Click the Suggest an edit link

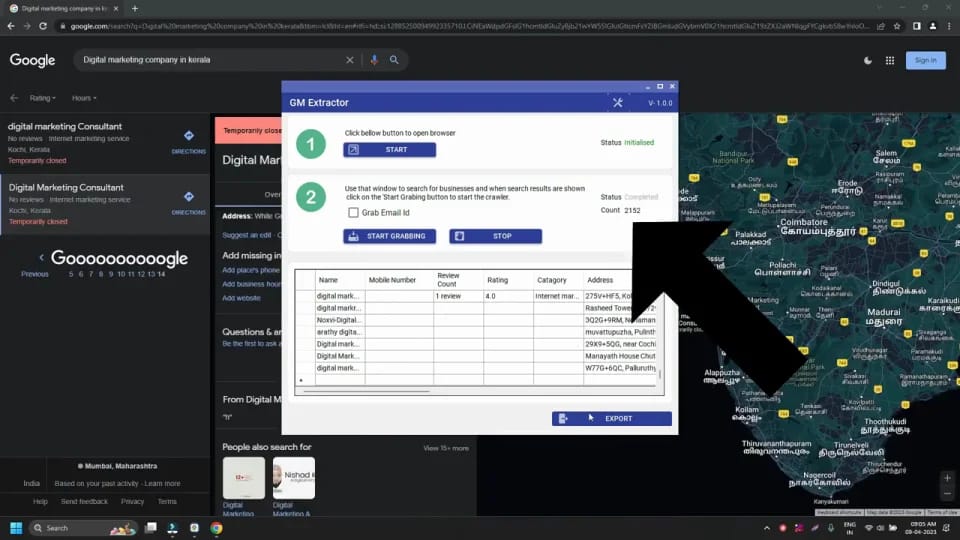coord(246,235)
